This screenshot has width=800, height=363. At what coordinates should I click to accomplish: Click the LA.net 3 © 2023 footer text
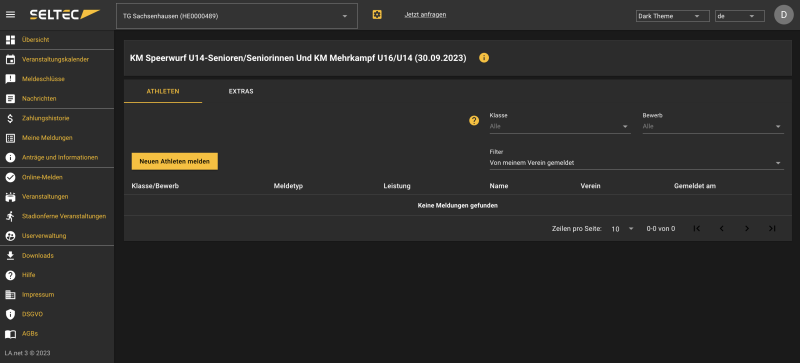pyautogui.click(x=28, y=353)
